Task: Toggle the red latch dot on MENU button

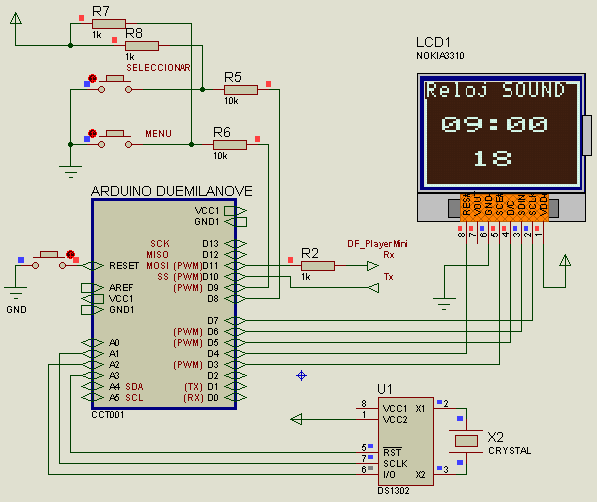Action: (x=93, y=133)
